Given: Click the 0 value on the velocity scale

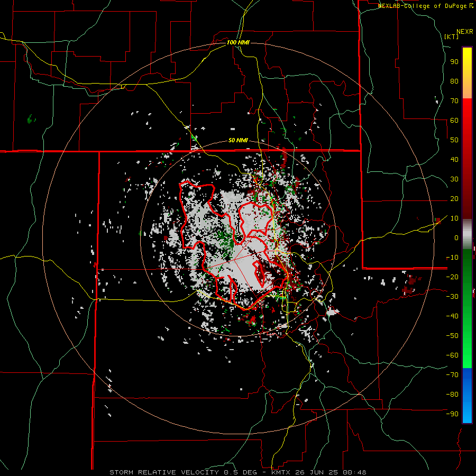Looking at the screenshot, I should click(456, 237).
